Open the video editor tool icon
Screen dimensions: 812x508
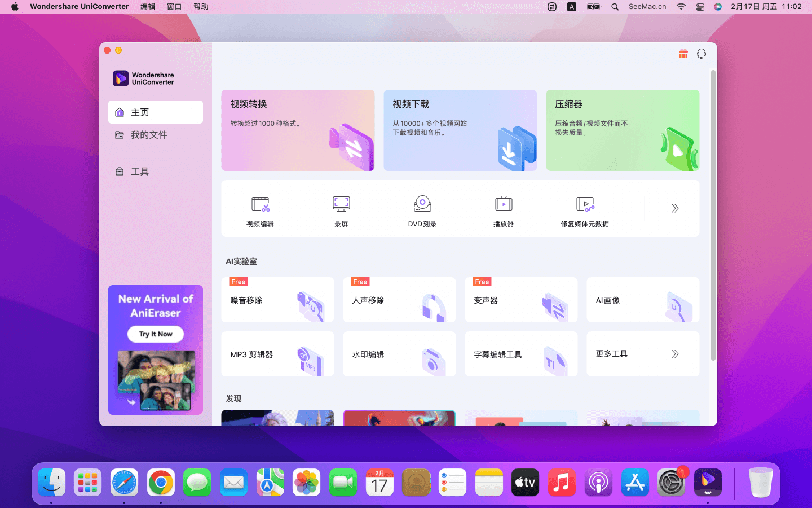[260, 204]
